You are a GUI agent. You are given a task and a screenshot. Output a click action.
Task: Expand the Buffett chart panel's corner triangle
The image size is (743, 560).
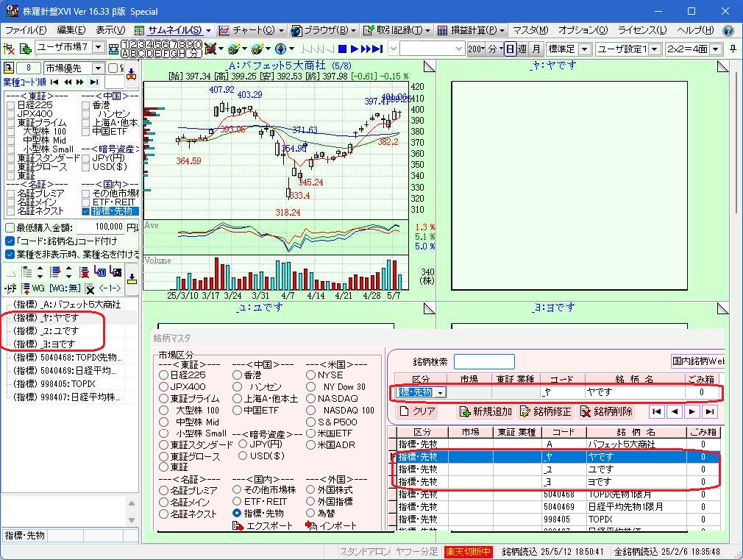429,67
